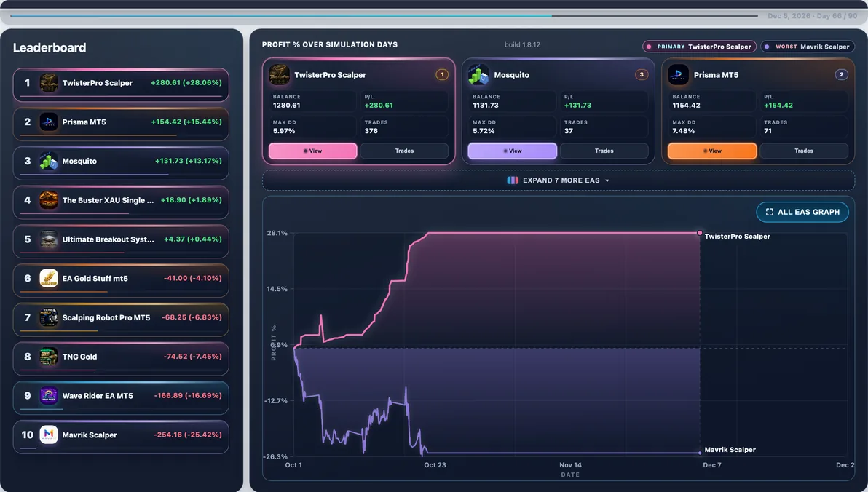Click the TwisterPro Scalper chart endpoint marker
The height and width of the screenshot is (492, 868).
(700, 233)
